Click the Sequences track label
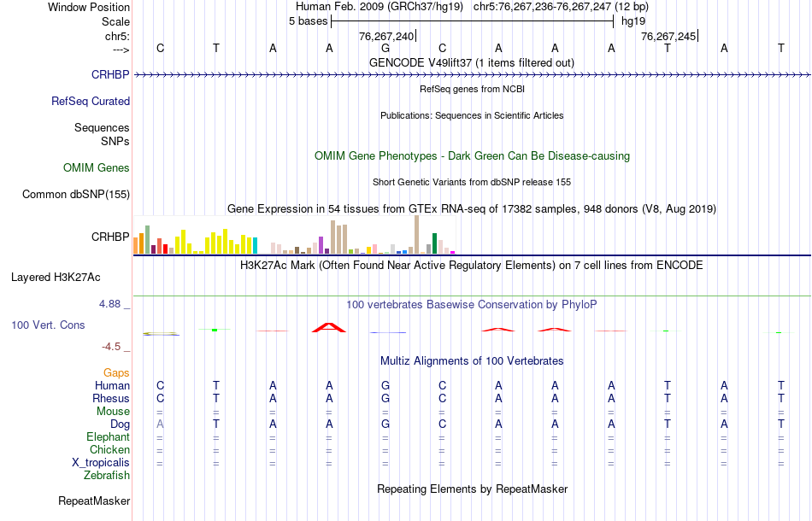 click(102, 127)
